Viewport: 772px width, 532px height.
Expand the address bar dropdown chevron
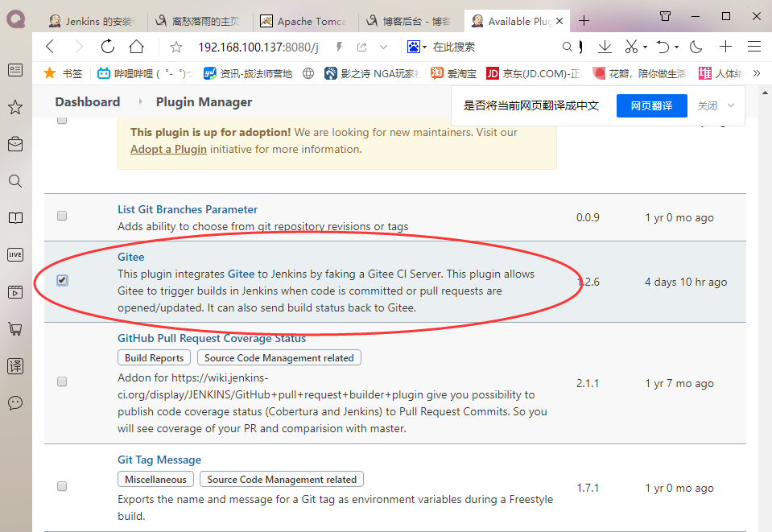[383, 47]
